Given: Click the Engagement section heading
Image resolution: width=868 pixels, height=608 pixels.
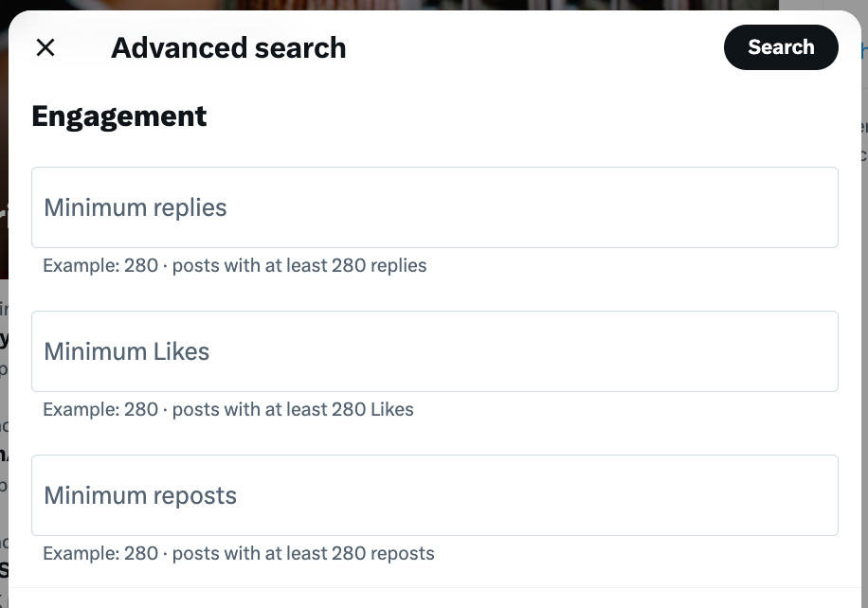Looking at the screenshot, I should pyautogui.click(x=118, y=116).
